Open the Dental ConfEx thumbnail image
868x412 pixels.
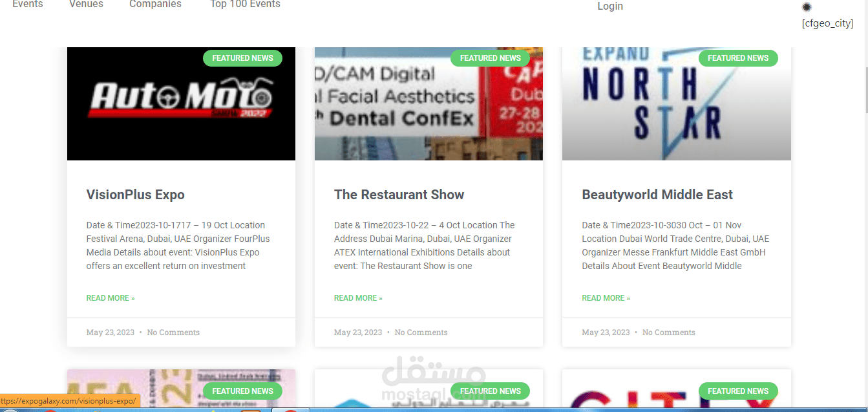pyautogui.click(x=429, y=103)
